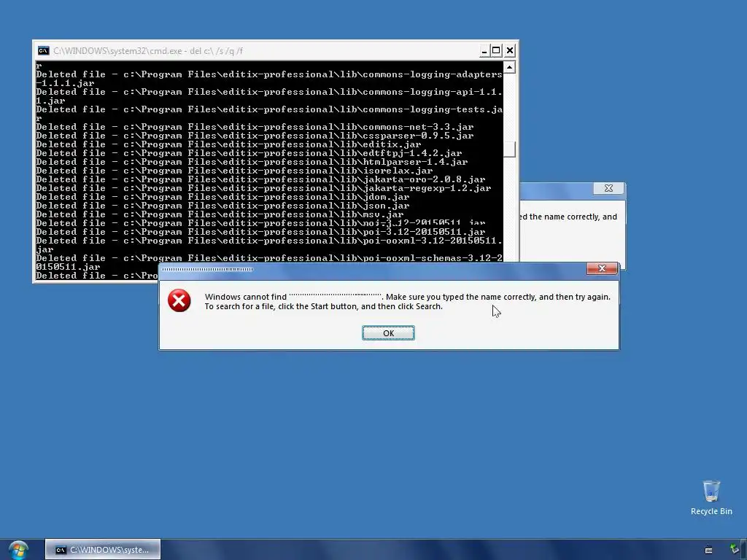The width and height of the screenshot is (747, 560).
Task: Click OK in the error dialog
Action: 388,332
